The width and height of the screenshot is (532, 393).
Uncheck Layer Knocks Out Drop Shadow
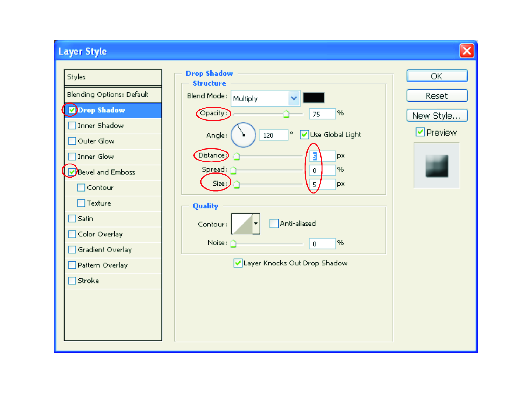coord(238,263)
